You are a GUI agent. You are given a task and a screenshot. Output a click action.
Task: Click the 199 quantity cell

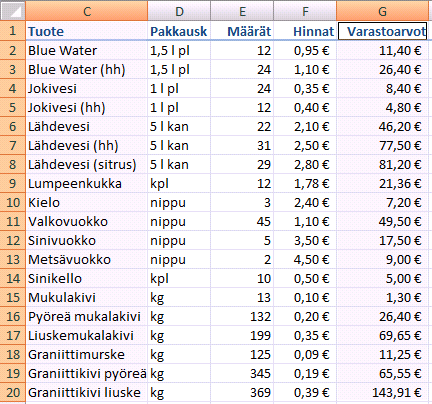[x=242, y=335]
